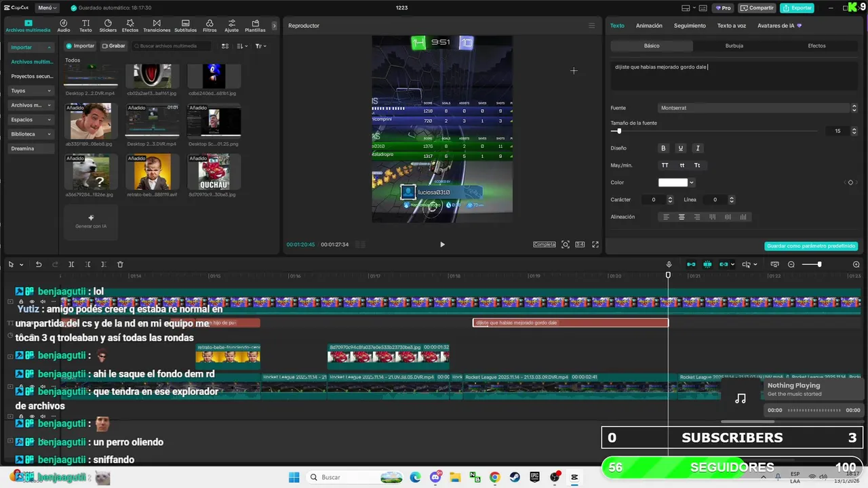Screen dimensions: 868x488
Task: Zoom out the timeline with minus magnifier
Action: pos(791,264)
